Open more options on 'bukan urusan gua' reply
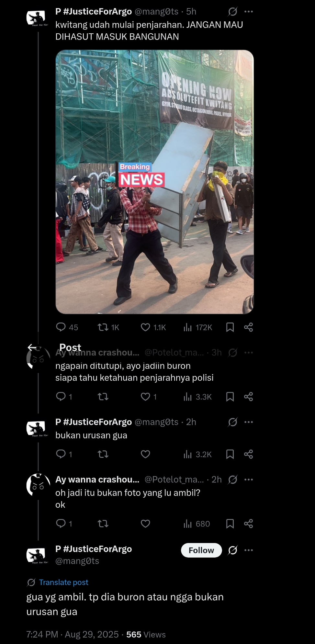The image size is (315, 644). 249,422
